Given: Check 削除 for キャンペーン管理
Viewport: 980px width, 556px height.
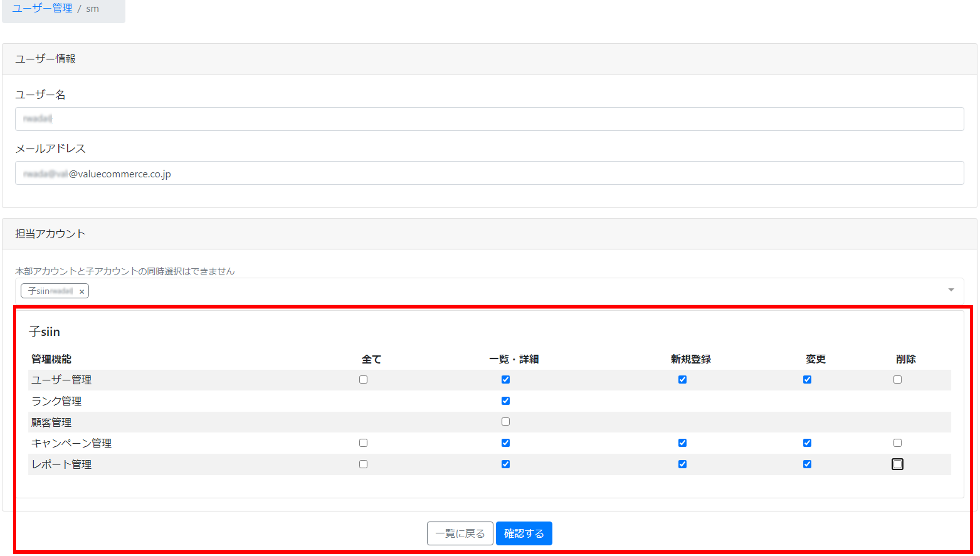Looking at the screenshot, I should click(898, 443).
